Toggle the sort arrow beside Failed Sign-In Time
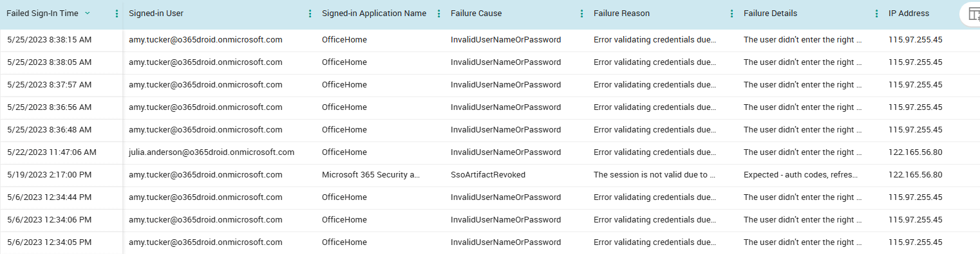The image size is (980, 254). [87, 14]
